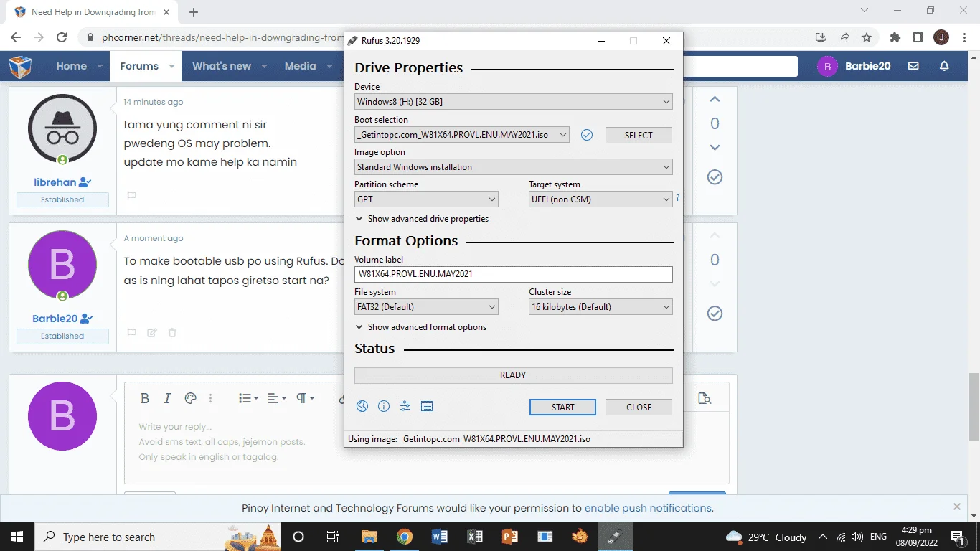The height and width of the screenshot is (551, 980).
Task: Click the Rufus checksum checkmark icon
Action: 587,135
